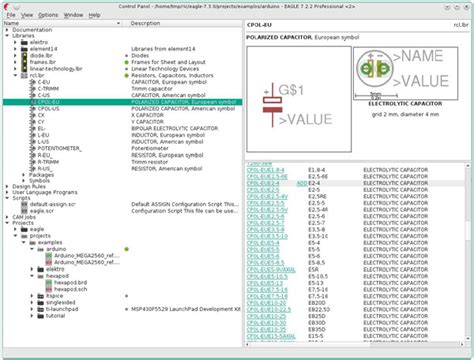Click the ADD link beside CPOL-EUE2-4
This screenshot has height=360, width=474.
coord(302,183)
